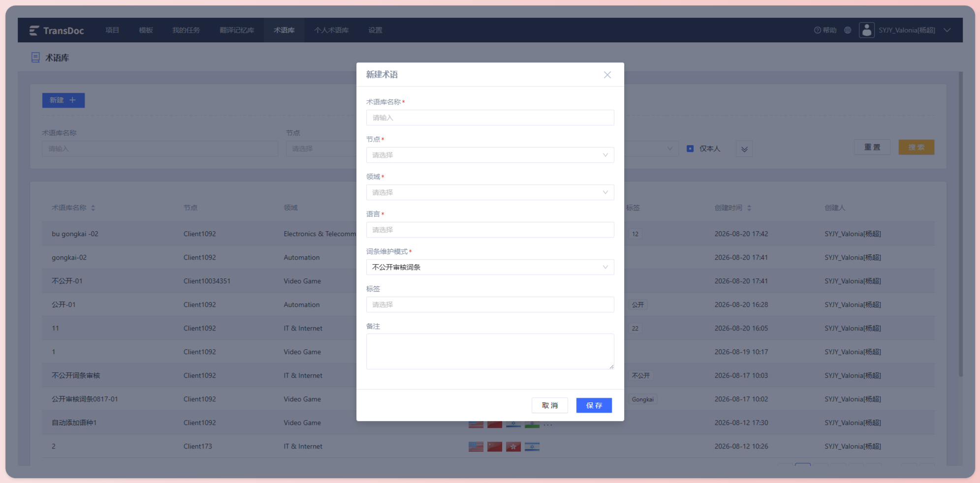Sort by 术语库名称 column arrows

tap(93, 208)
